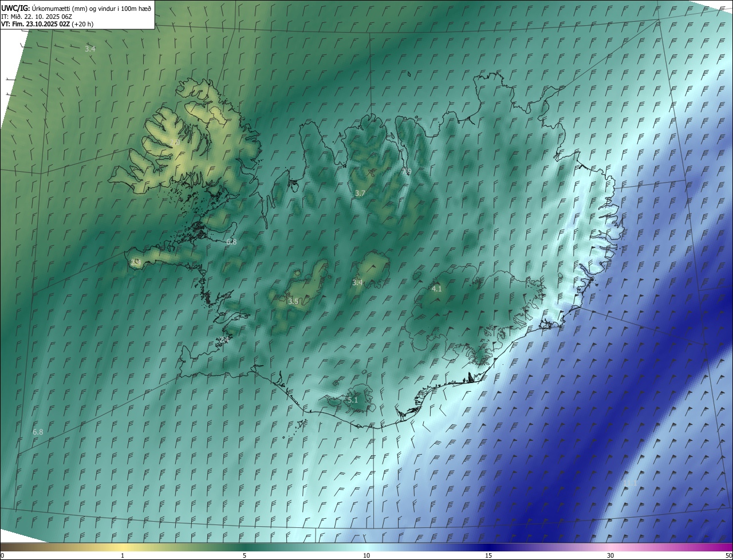Click the 3.5 value on Langjökull glacier
This screenshot has width=733, height=560.
(293, 301)
